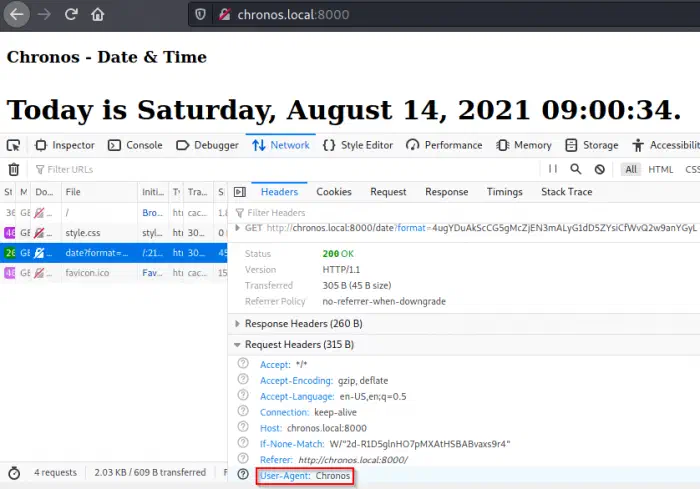This screenshot has height=489, width=700.
Task: Sort by the Initiator column header
Action: pyautogui.click(x=153, y=192)
